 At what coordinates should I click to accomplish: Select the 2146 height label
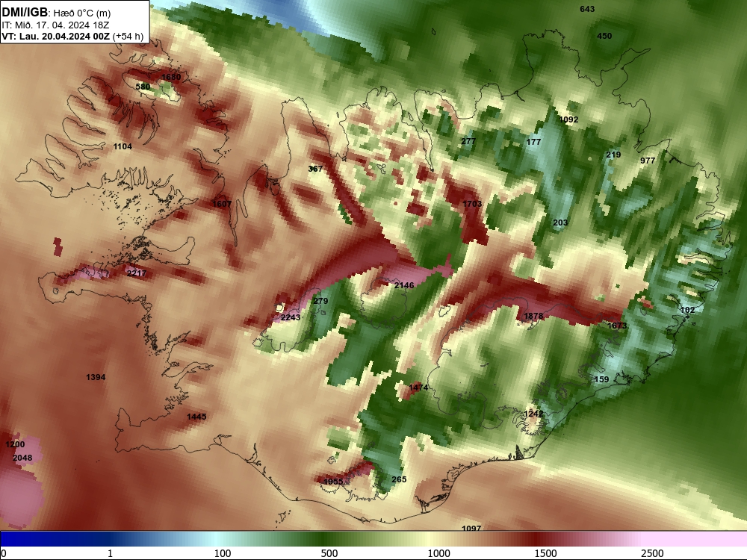tap(404, 285)
